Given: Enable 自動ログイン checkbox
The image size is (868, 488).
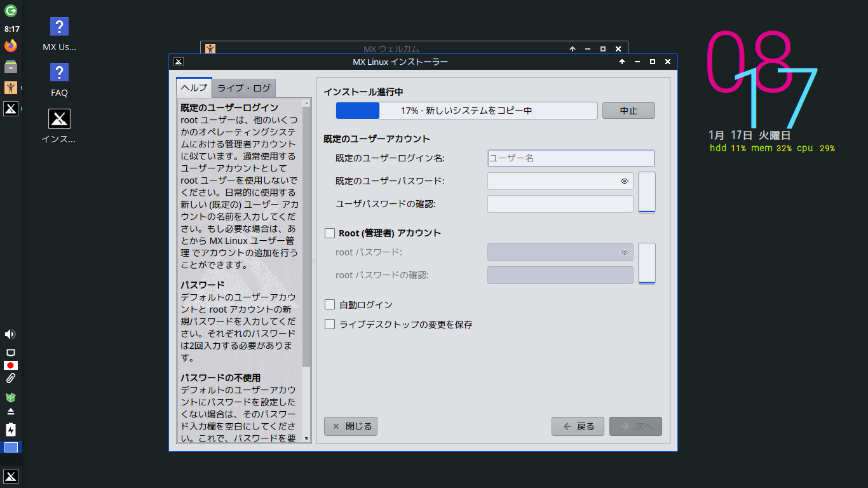Looking at the screenshot, I should point(330,305).
